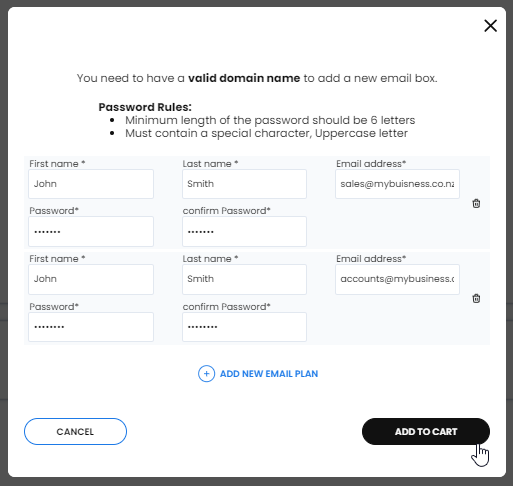The width and height of the screenshot is (513, 486).
Task: Click the second row Email address label
Action: [371, 259]
